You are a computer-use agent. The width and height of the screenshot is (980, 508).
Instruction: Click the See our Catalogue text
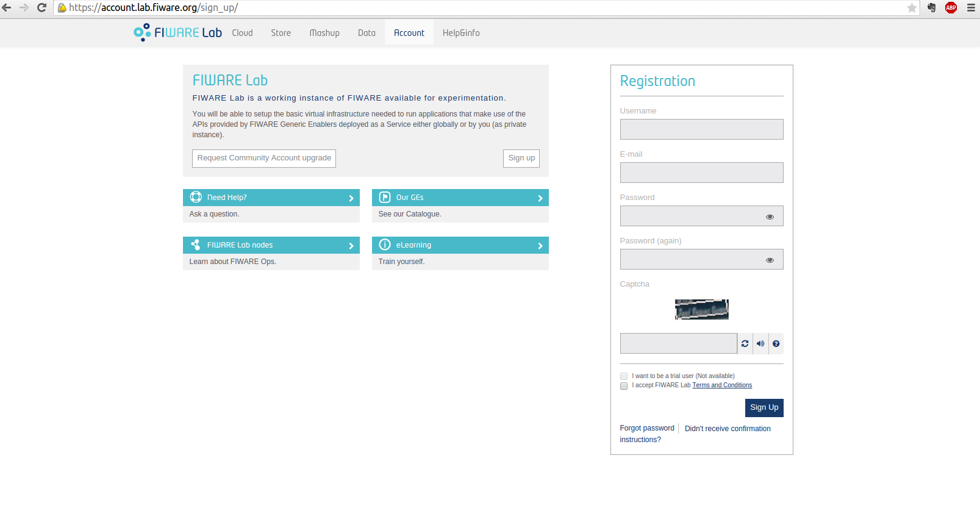coord(410,214)
